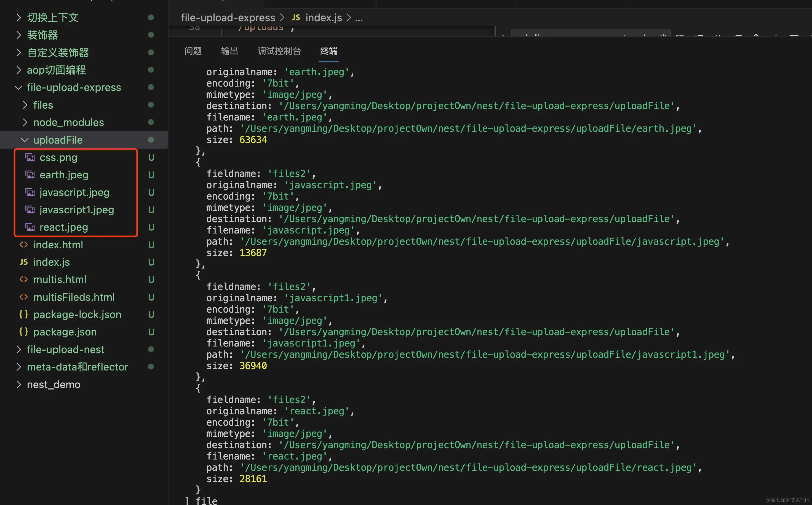Screen dimensions: 812x505
Task: Click terminal filename 'javascript.jpeg' line
Action: click(x=283, y=230)
